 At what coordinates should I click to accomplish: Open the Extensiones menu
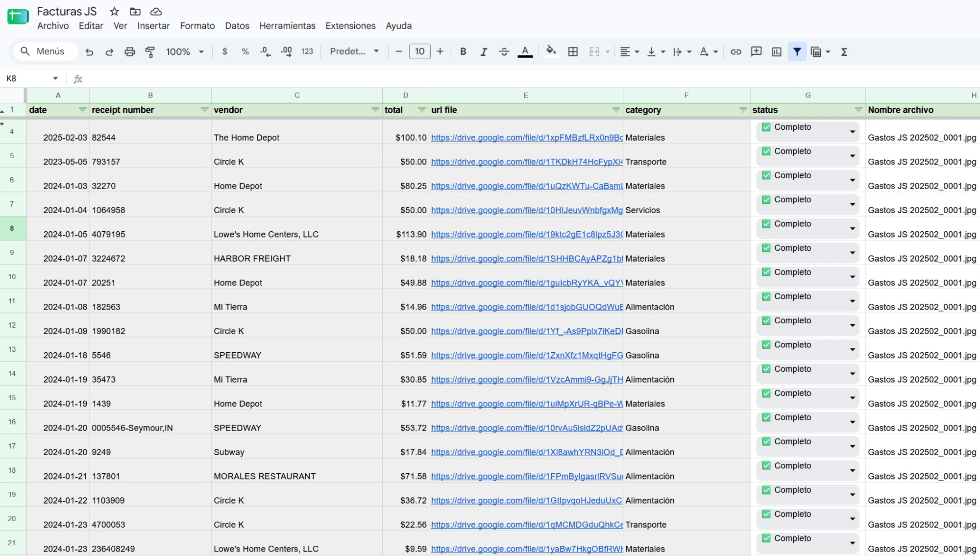coord(350,26)
